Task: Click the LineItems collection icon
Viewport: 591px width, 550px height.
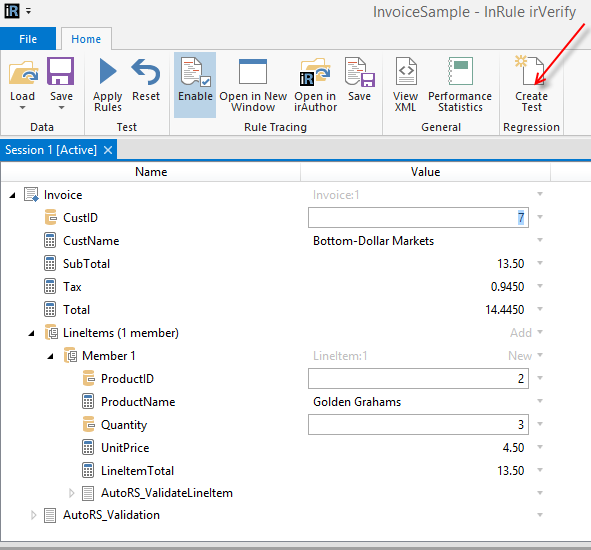Action: [51, 332]
